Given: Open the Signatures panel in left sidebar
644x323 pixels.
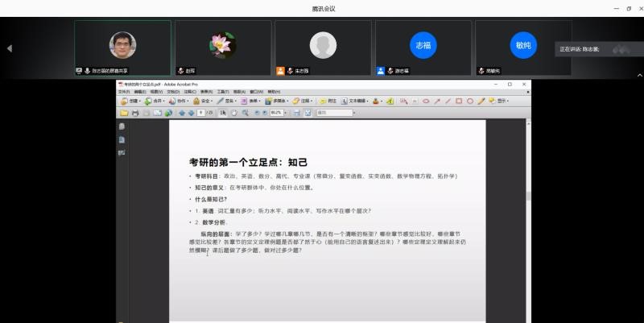Looking at the screenshot, I should click(x=122, y=153).
